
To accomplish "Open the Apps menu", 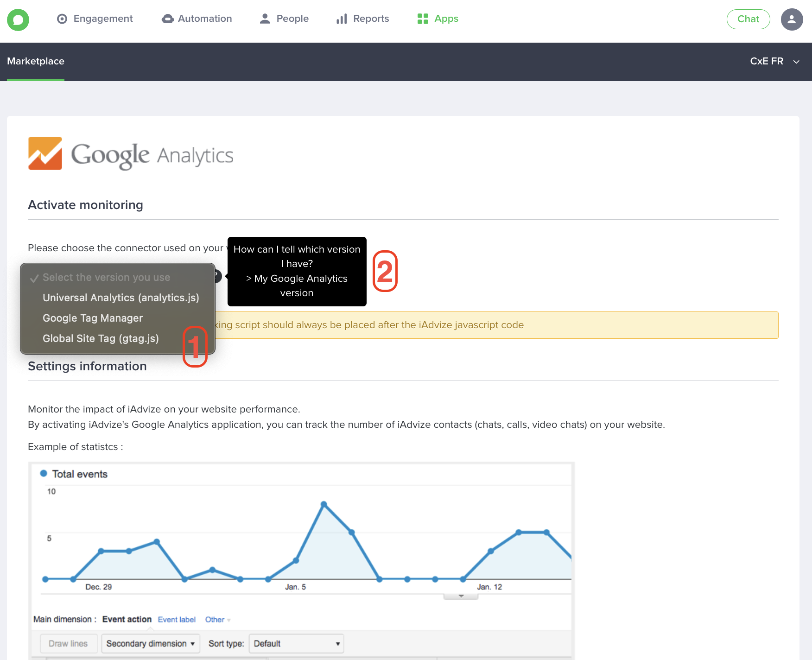I will (438, 19).
